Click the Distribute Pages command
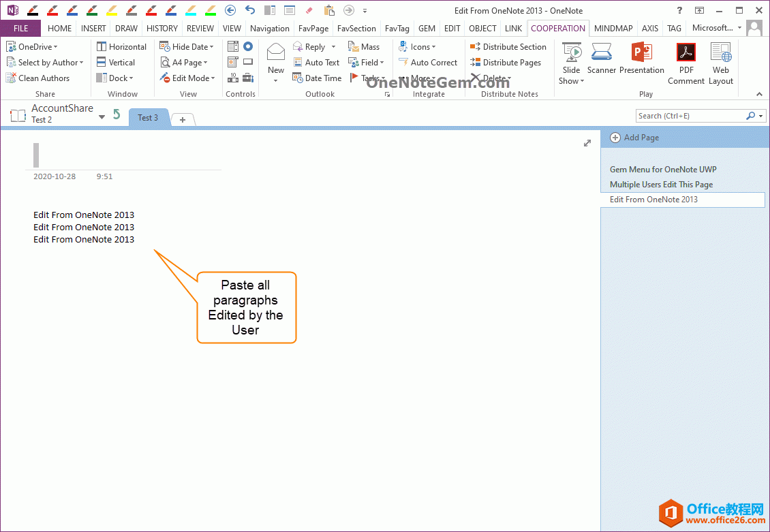 pos(505,63)
